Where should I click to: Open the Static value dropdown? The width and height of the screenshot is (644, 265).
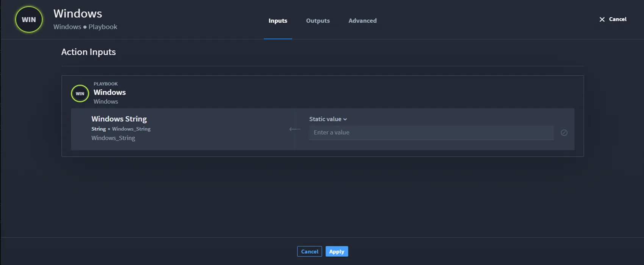[x=328, y=119]
